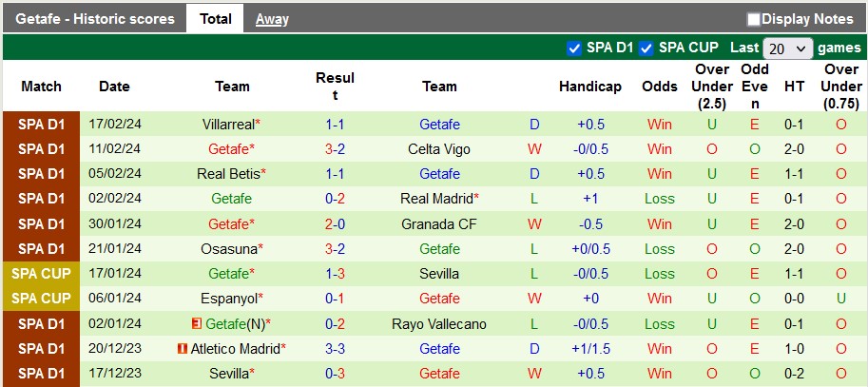The width and height of the screenshot is (868, 387).
Task: Select the Total tab
Action: coord(216,19)
